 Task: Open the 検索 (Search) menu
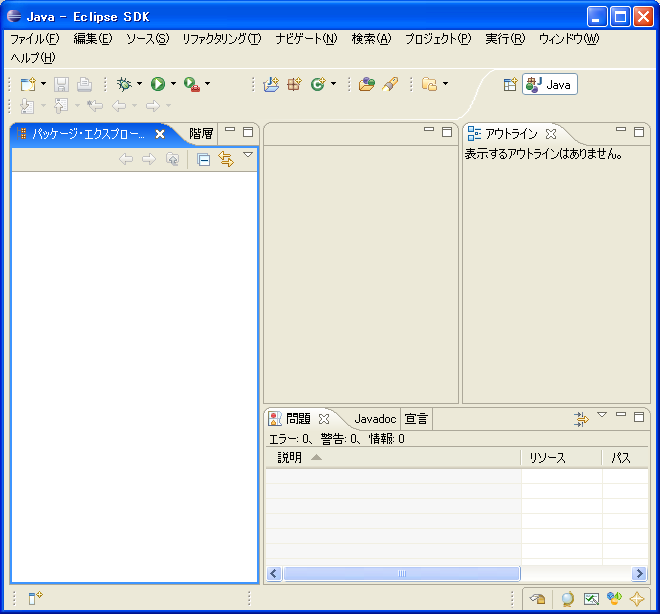click(370, 39)
